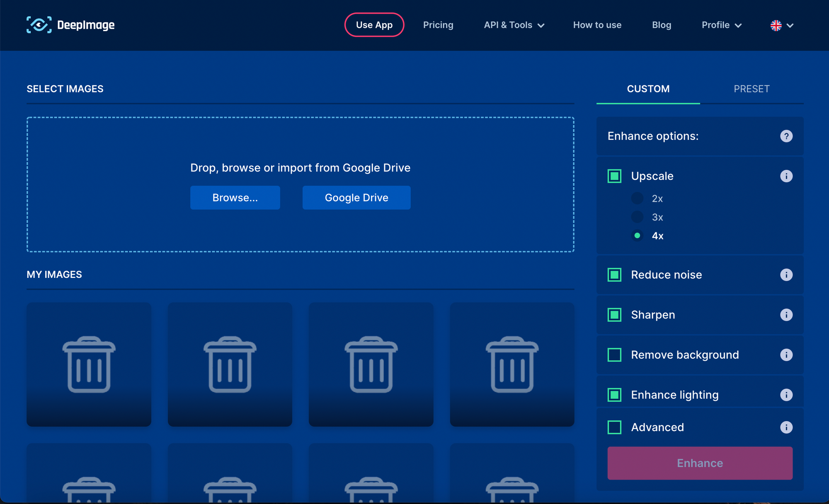Delete the first image in My Images
Image resolution: width=829 pixels, height=504 pixels.
(89, 364)
